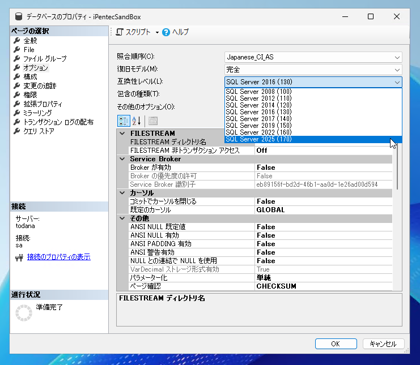
Task: Select the ANSI NULL 有効 row
Action: (260, 235)
